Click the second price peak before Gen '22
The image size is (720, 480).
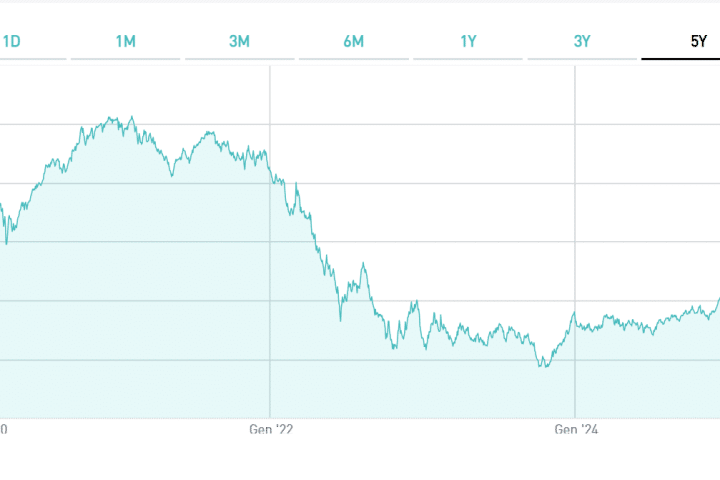coord(208,132)
